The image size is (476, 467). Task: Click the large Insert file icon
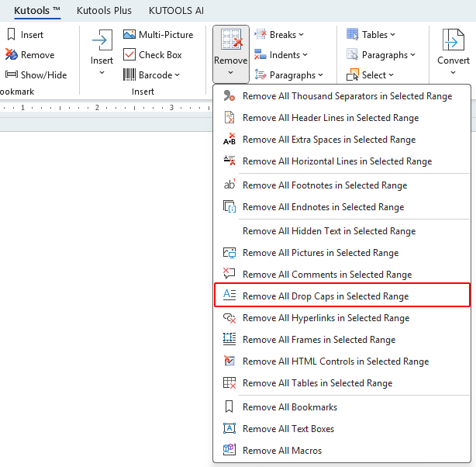click(x=102, y=40)
